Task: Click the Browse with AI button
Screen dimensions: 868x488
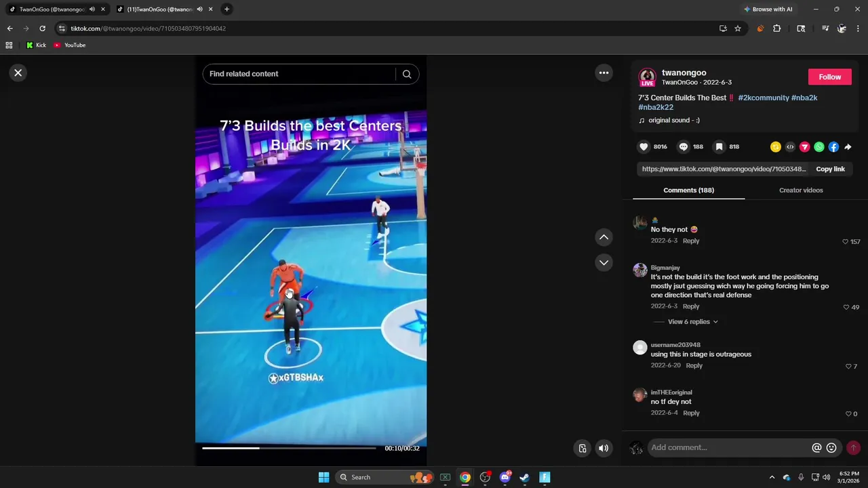Action: pyautogui.click(x=768, y=9)
